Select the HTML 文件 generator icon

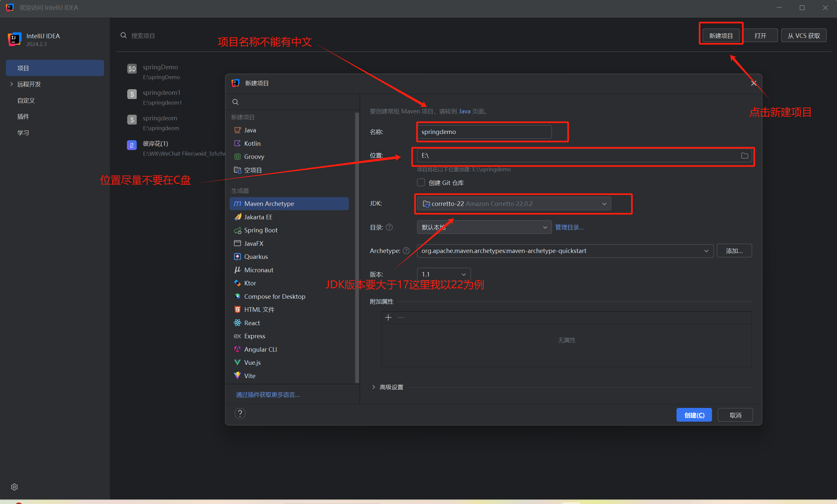(237, 310)
